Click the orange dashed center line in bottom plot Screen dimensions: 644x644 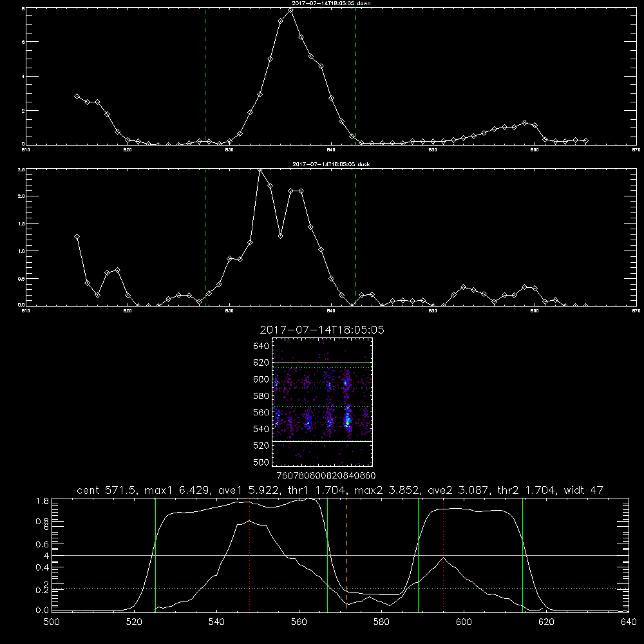coord(346,554)
